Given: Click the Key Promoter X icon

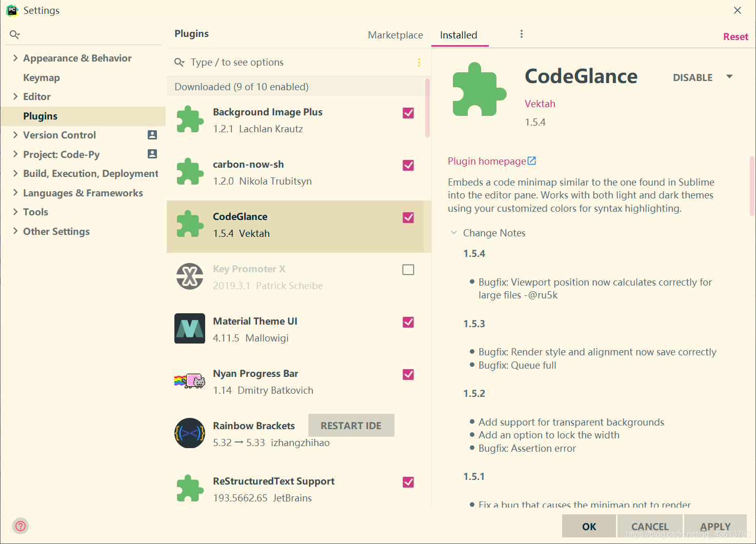Looking at the screenshot, I should pos(190,276).
